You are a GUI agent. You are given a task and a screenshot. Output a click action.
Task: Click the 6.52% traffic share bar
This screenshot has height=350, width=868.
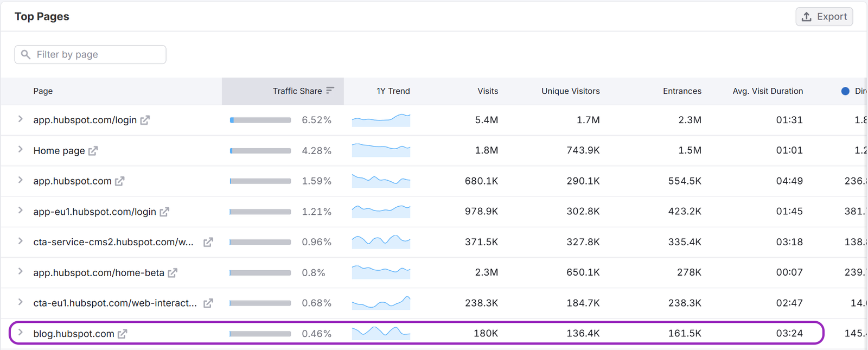(x=260, y=120)
